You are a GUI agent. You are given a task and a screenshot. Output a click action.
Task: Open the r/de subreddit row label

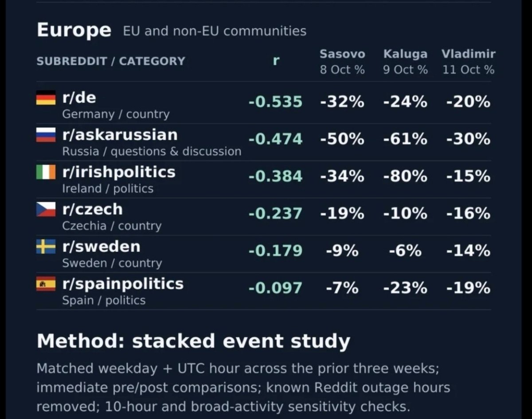coord(79,97)
